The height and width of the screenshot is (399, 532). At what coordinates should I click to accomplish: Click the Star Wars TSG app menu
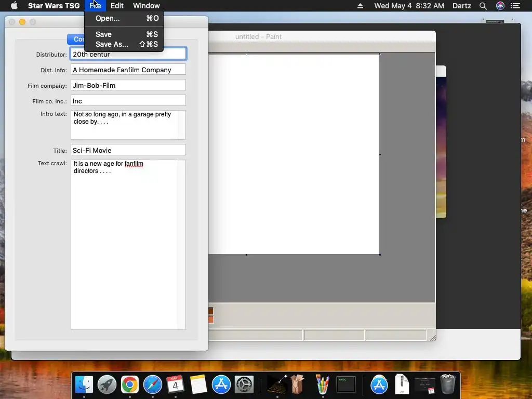[54, 6]
